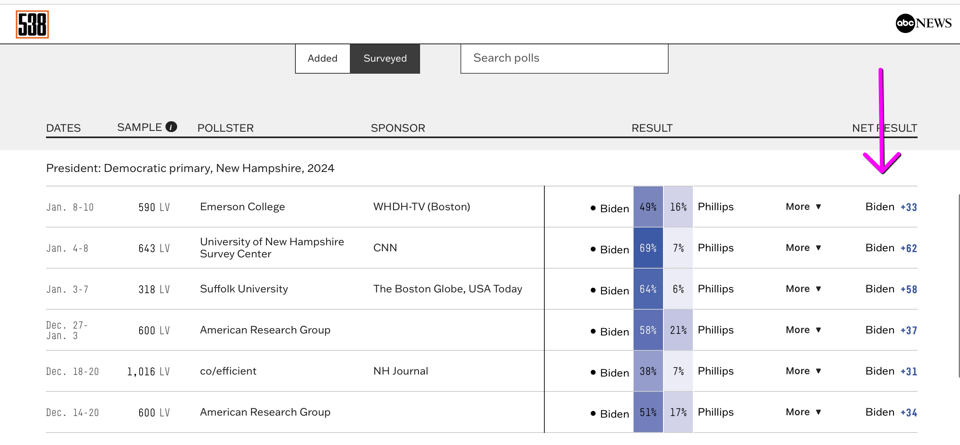This screenshot has height=445, width=960.
Task: Expand More in the Emerson College row
Action: tap(803, 207)
